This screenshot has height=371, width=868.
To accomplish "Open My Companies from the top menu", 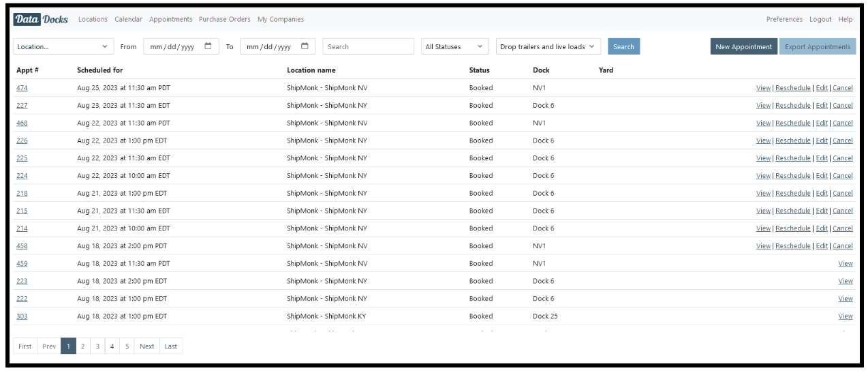I will point(281,19).
